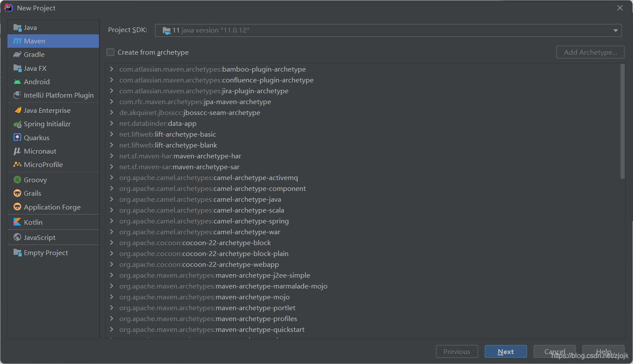
Task: Click the Android robot icon
Action: (x=17, y=82)
